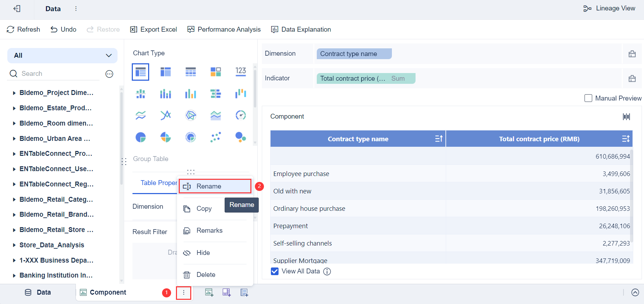This screenshot has height=304, width=644.
Task: Choose Copy from the context menu
Action: point(215,209)
